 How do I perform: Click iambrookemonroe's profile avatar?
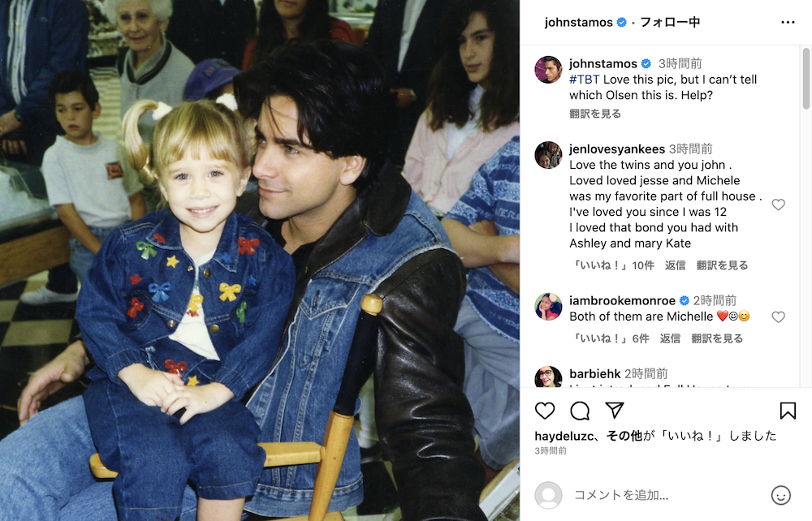click(548, 306)
